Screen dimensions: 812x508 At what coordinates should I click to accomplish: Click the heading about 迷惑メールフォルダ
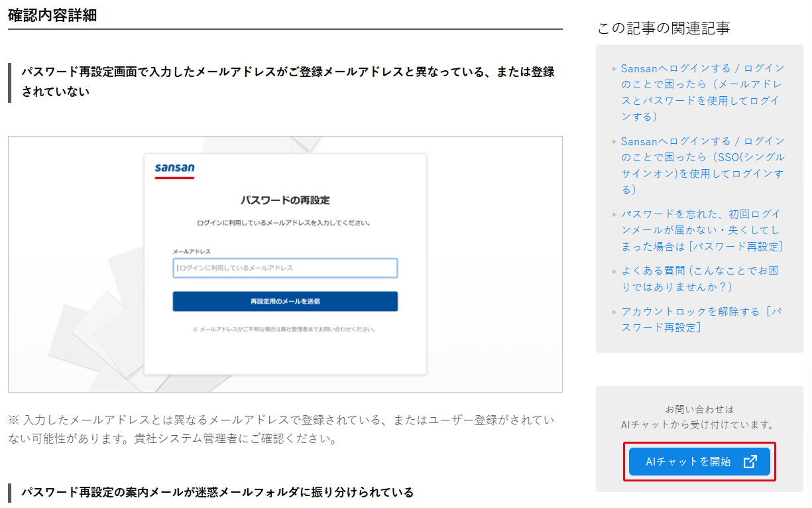tap(217, 492)
